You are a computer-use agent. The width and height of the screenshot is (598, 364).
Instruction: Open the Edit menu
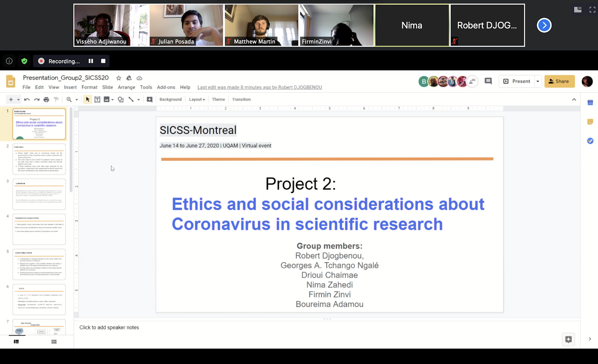pos(40,87)
